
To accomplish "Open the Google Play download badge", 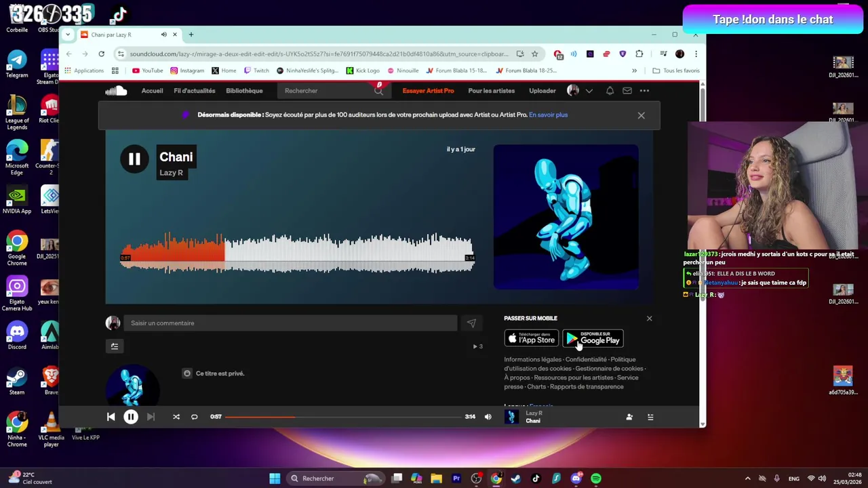I will [593, 338].
